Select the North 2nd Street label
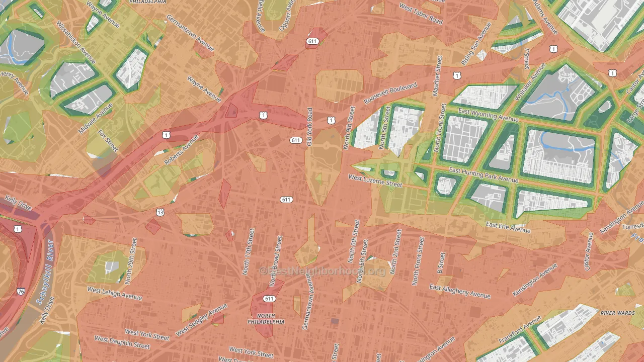644x362 pixels. pyautogui.click(x=395, y=251)
